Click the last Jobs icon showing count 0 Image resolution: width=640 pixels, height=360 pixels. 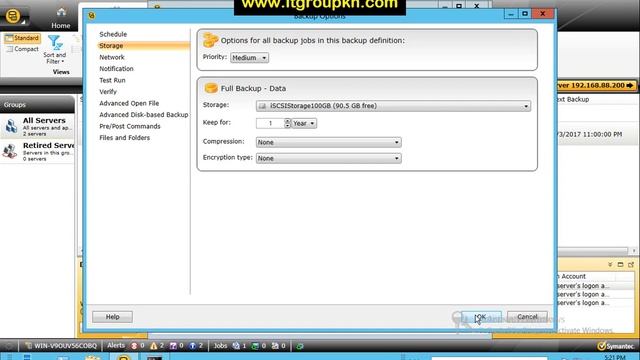click(x=275, y=346)
